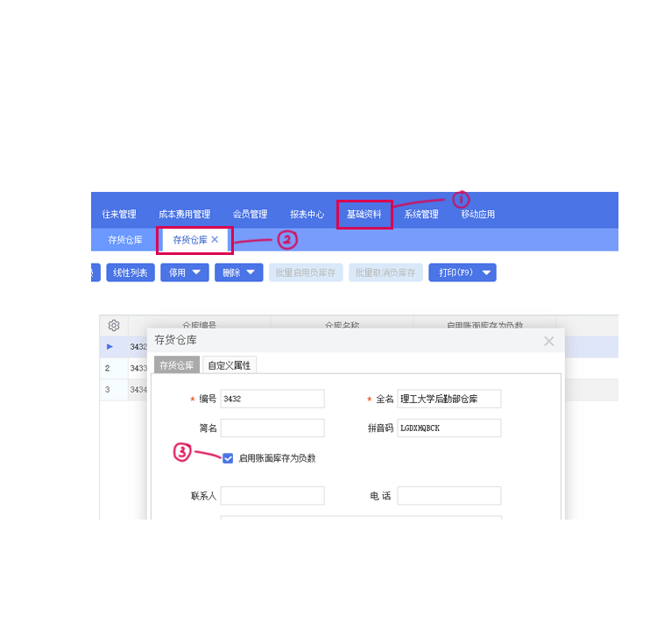Click the 批量启用负库存 button

pyautogui.click(x=306, y=272)
